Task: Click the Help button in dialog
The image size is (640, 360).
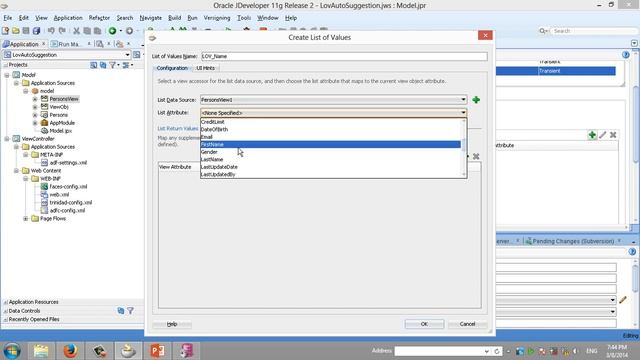Action: [172, 324]
